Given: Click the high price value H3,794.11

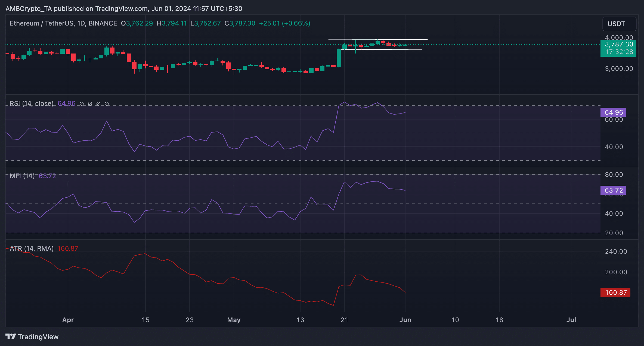Looking at the screenshot, I should pos(172,23).
